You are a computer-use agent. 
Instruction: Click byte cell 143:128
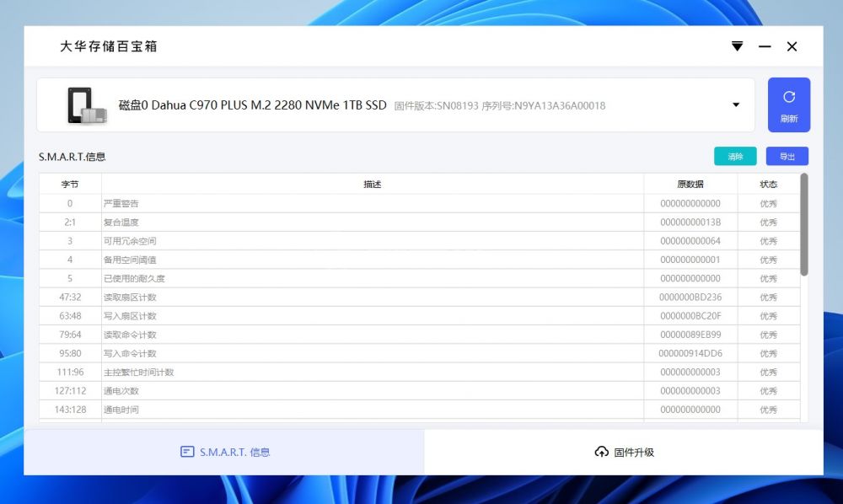[70, 410]
